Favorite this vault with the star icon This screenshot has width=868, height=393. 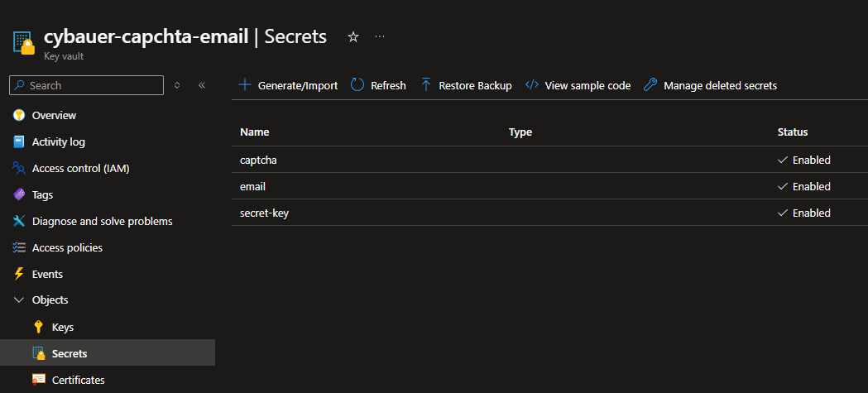pos(352,37)
